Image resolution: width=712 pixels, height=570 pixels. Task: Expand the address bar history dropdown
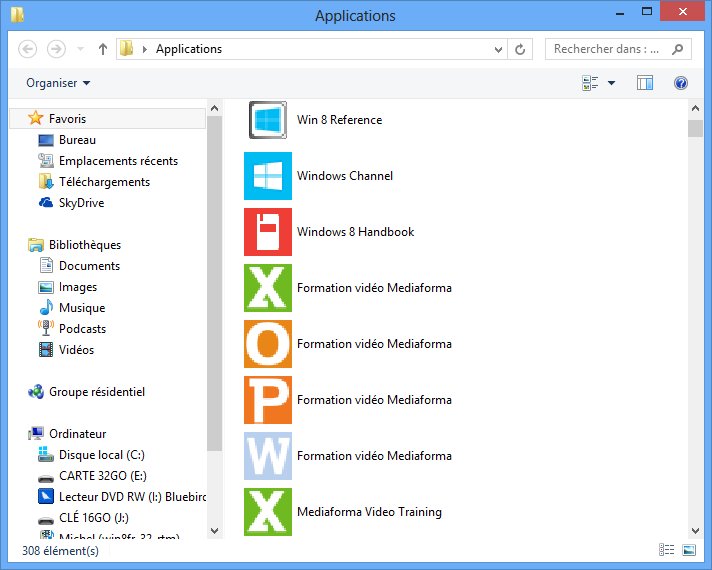click(x=499, y=49)
